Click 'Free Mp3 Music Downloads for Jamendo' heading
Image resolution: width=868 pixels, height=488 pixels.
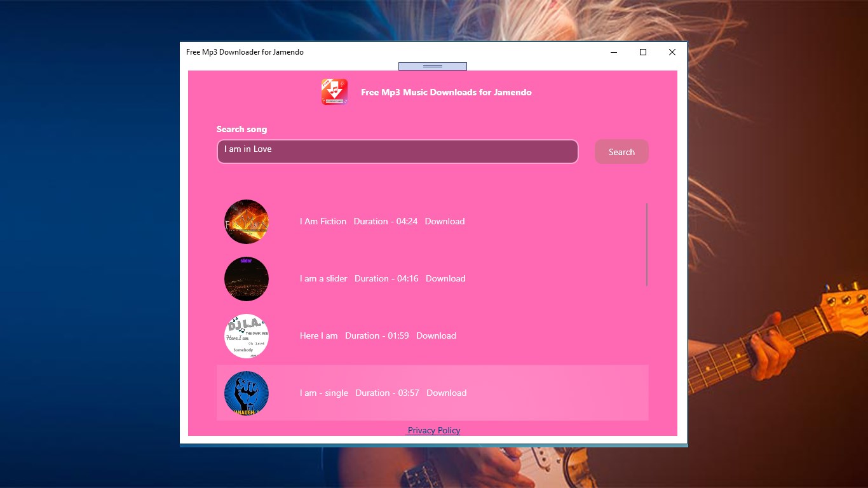pyautogui.click(x=446, y=92)
